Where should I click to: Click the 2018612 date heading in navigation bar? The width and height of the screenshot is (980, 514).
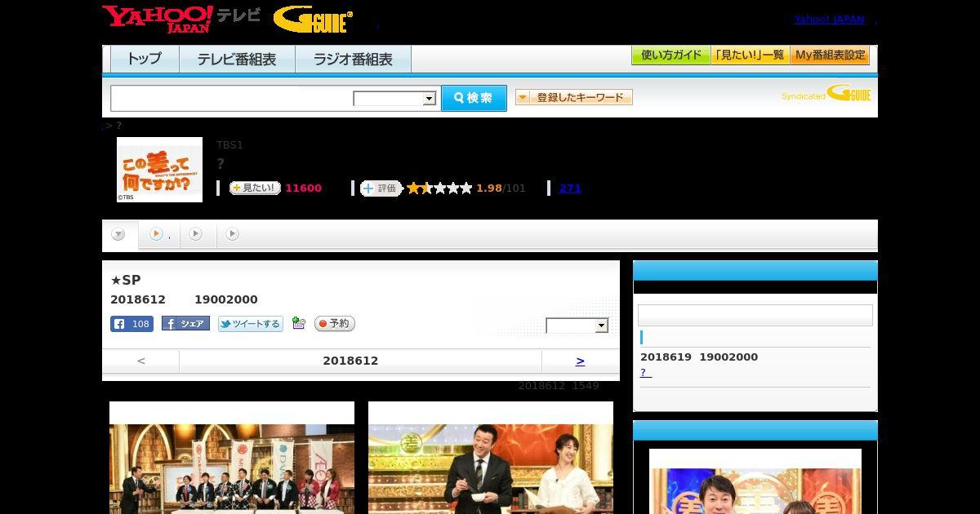350,361
